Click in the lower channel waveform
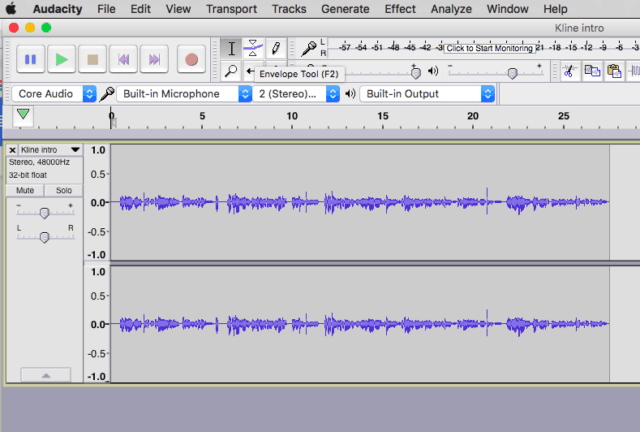 360,324
